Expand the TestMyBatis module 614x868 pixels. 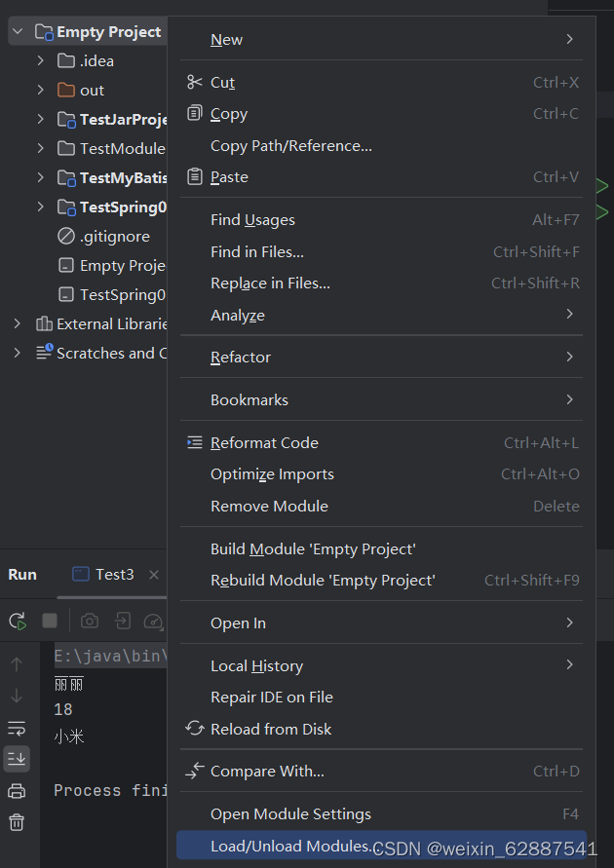(x=39, y=177)
